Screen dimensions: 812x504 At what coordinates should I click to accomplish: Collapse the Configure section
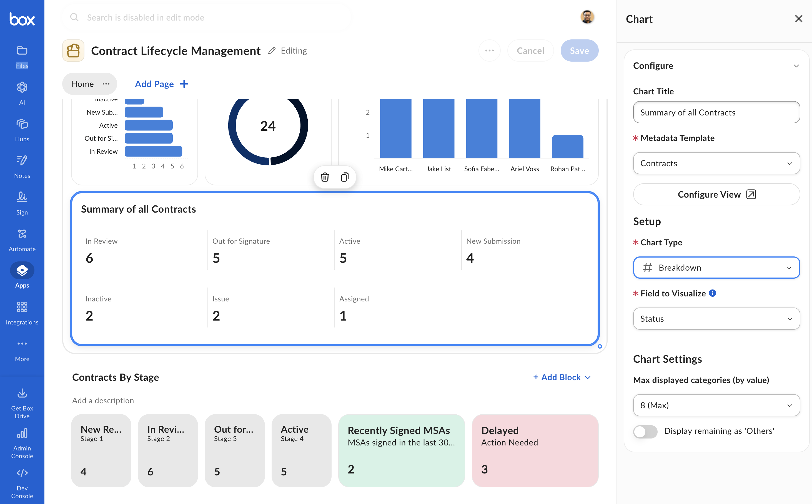click(x=796, y=66)
